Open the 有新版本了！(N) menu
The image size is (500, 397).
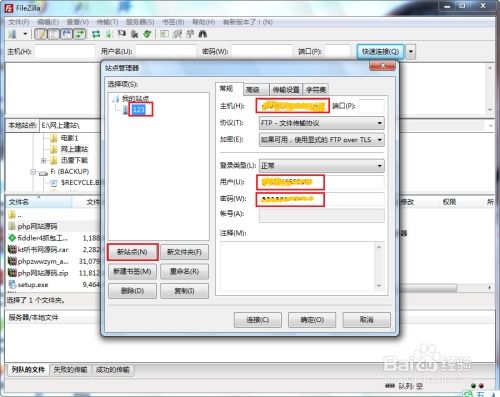coord(248,22)
